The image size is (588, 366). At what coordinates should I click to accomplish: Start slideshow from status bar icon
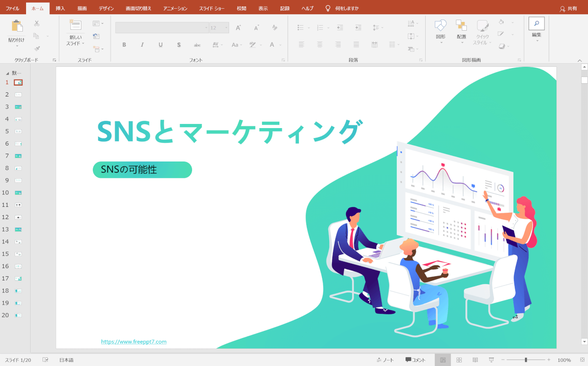click(491, 360)
